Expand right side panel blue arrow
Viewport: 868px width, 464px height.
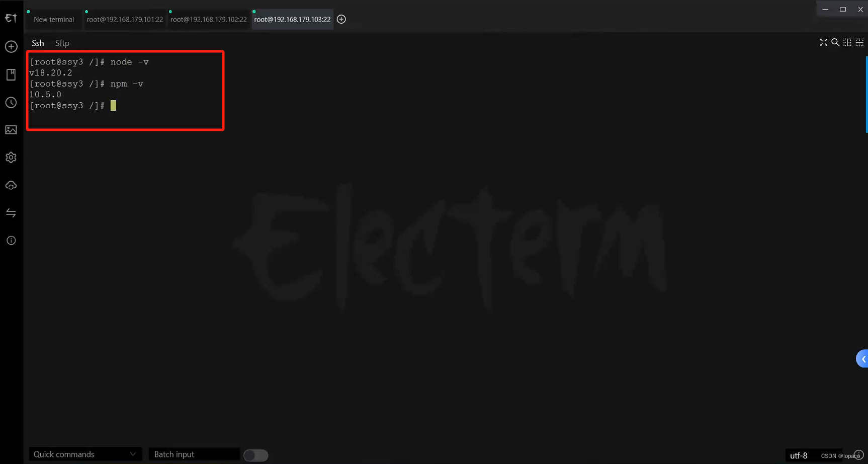pos(862,359)
